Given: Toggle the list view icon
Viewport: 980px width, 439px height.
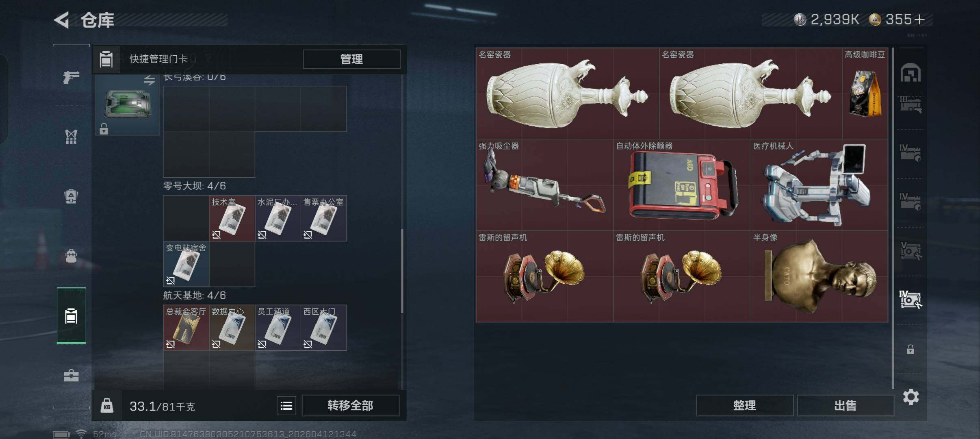Looking at the screenshot, I should [x=286, y=406].
